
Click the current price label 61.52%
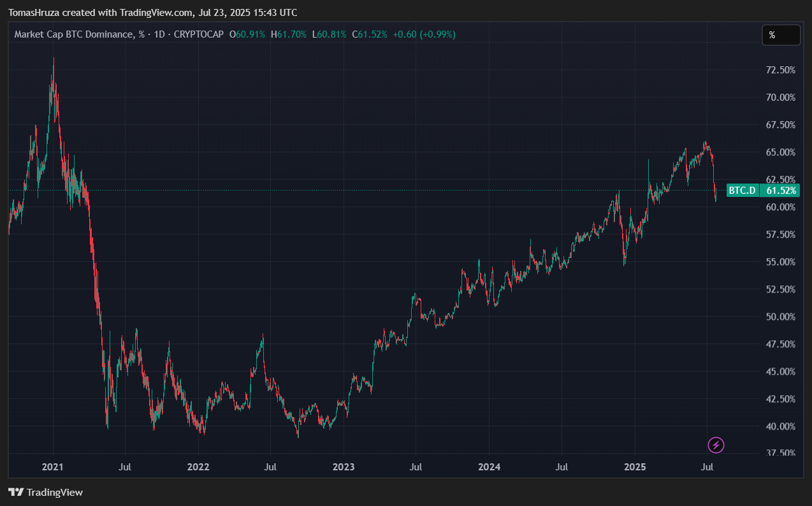coord(781,191)
